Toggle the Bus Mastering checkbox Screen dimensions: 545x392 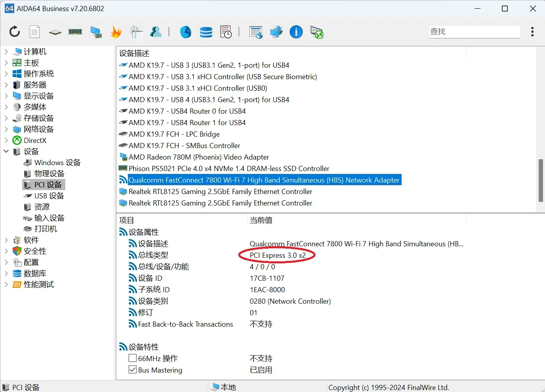133,370
